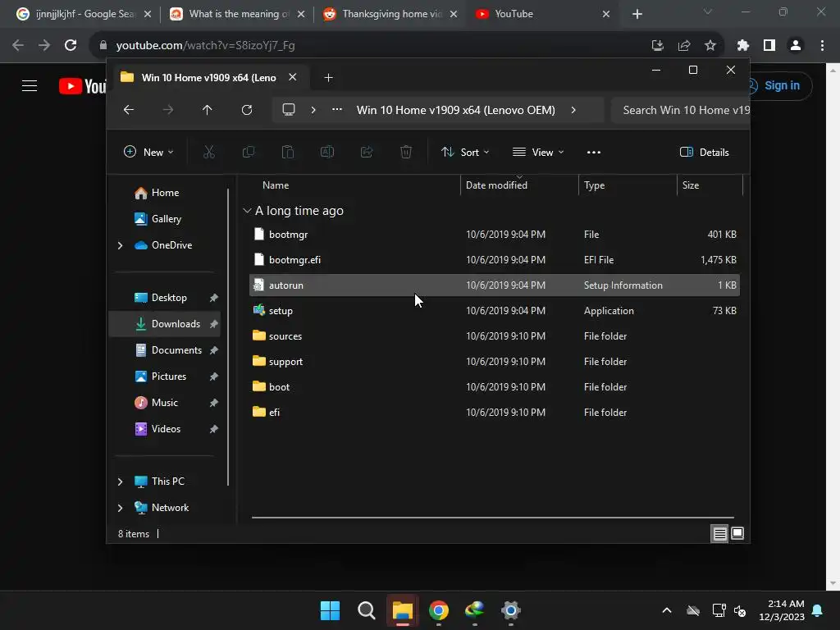Collapse the 'A long time ago' group
The width and height of the screenshot is (840, 630).
point(247,211)
